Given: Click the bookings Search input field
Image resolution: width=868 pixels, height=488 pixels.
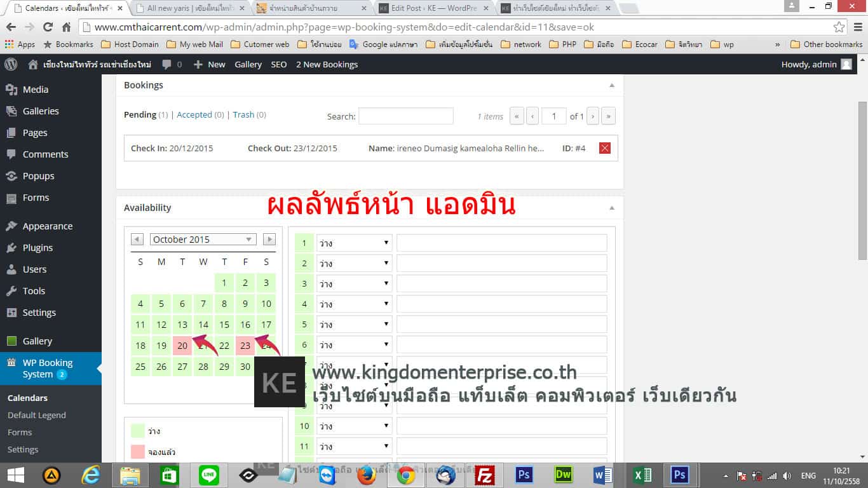Looking at the screenshot, I should [x=405, y=116].
